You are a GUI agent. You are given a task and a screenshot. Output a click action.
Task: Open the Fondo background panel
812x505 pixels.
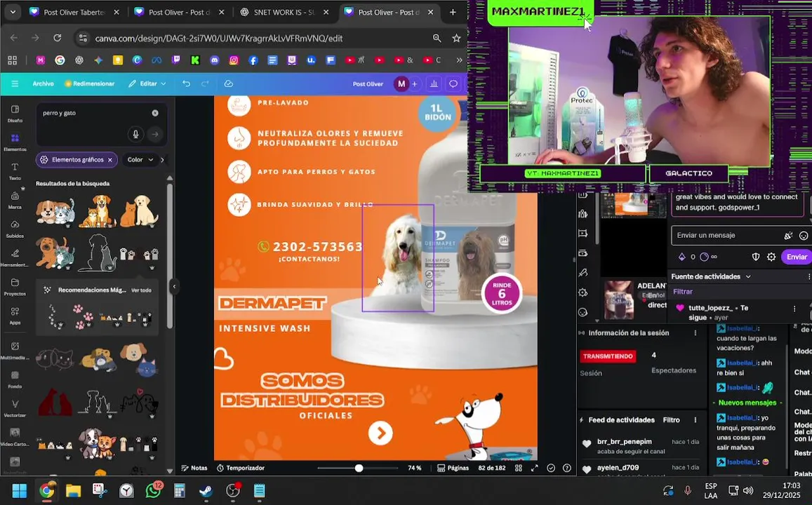tap(15, 379)
